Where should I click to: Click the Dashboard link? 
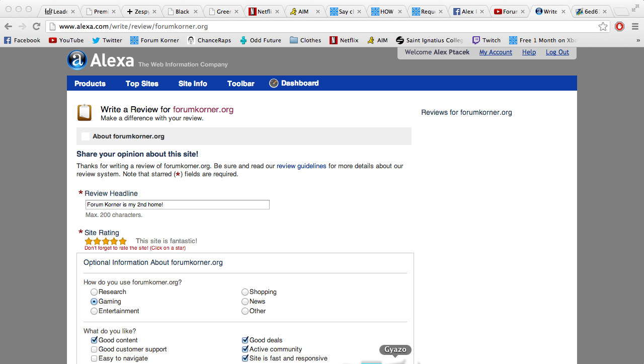300,83
